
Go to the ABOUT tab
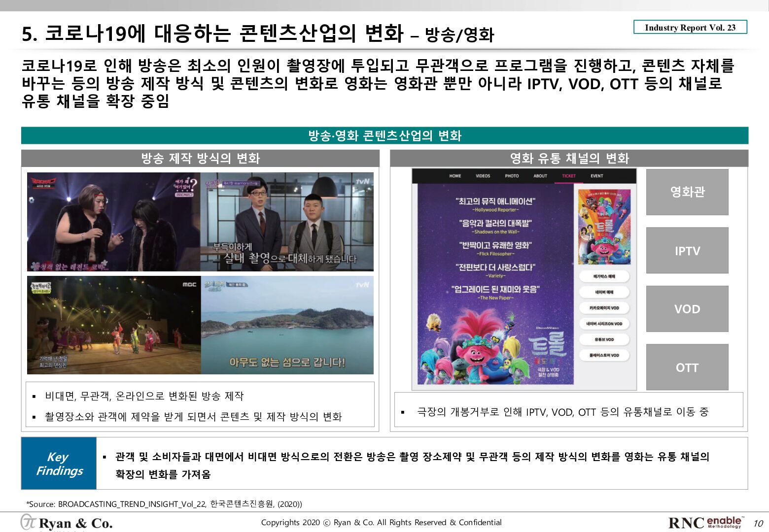(x=540, y=176)
